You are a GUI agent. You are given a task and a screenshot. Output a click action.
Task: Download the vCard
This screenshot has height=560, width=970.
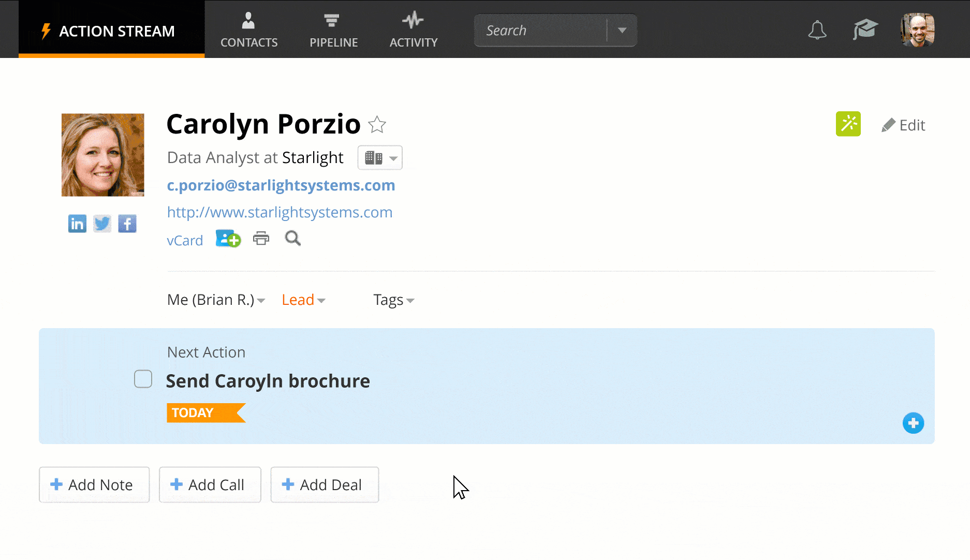tap(185, 240)
